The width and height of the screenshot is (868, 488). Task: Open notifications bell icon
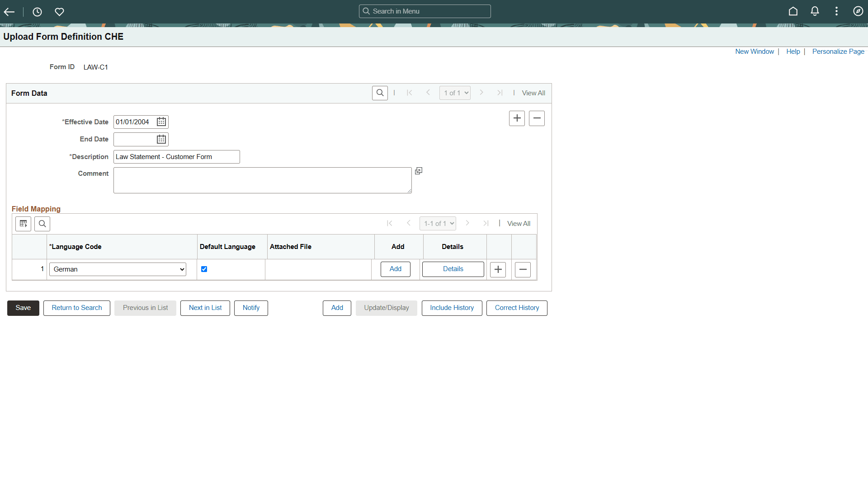tap(815, 11)
